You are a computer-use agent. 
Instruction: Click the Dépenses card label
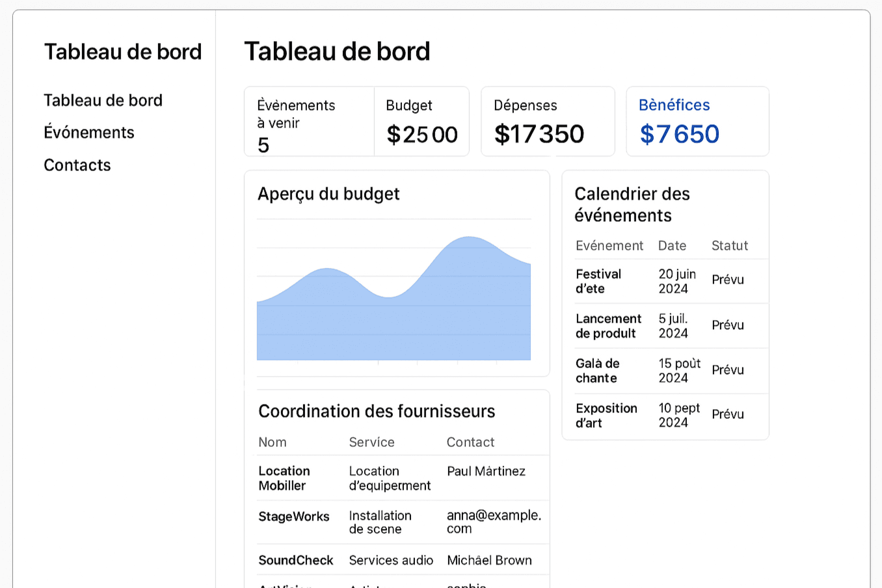point(526,105)
